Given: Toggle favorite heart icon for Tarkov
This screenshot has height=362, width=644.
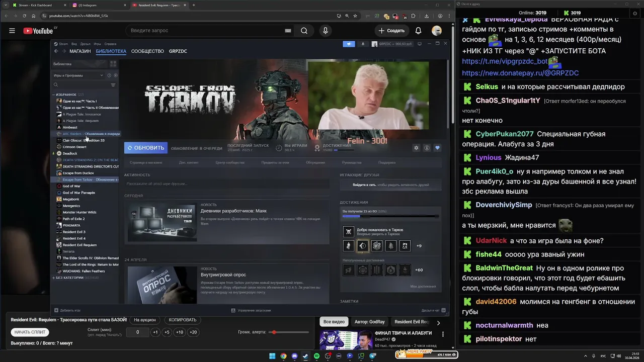Looking at the screenshot, I should [437, 148].
